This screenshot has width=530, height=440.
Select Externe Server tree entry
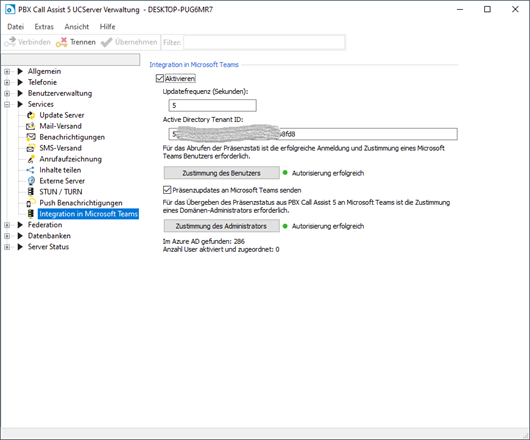[62, 181]
